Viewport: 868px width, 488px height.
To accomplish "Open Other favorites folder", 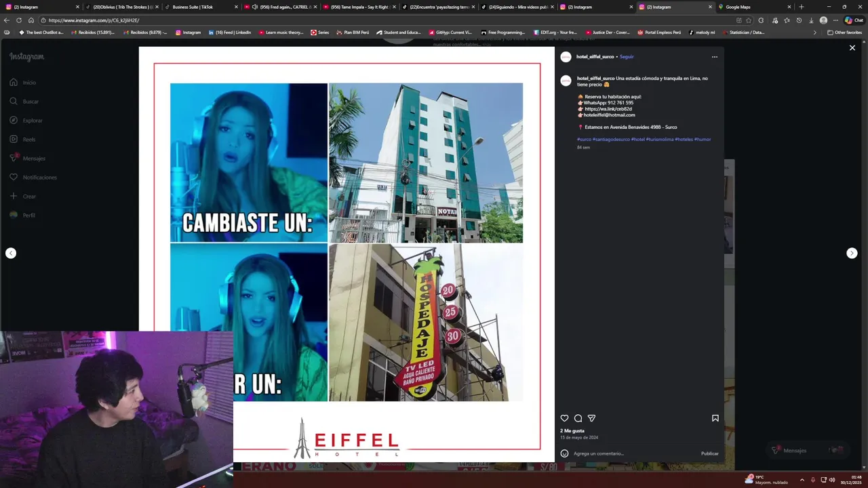I will click(844, 33).
